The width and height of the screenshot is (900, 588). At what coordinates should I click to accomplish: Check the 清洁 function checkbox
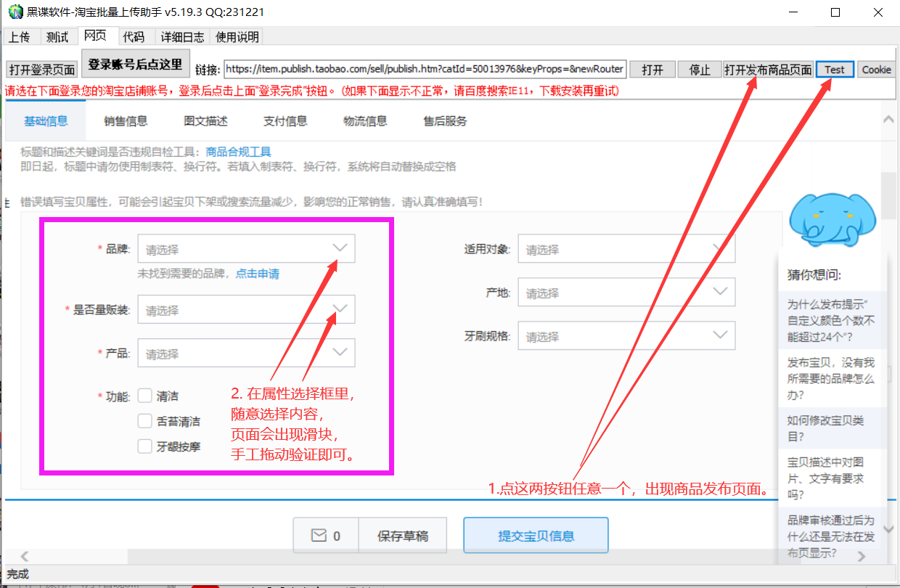click(x=145, y=396)
